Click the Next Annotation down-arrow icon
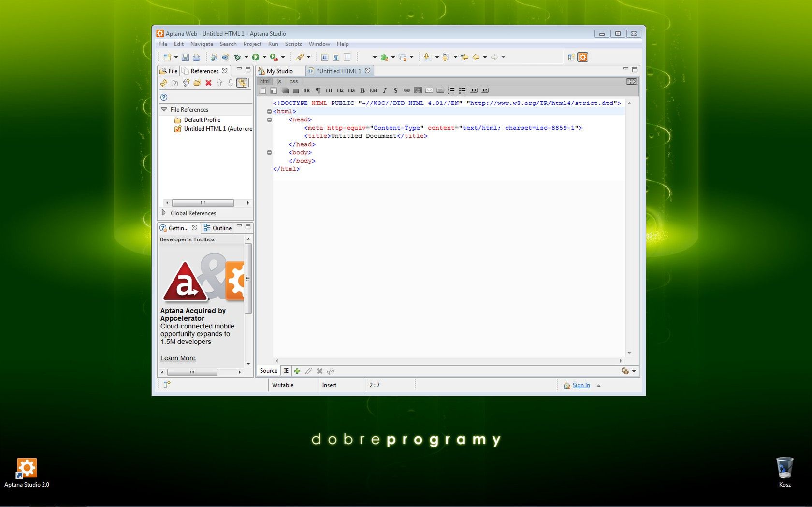 (428, 57)
